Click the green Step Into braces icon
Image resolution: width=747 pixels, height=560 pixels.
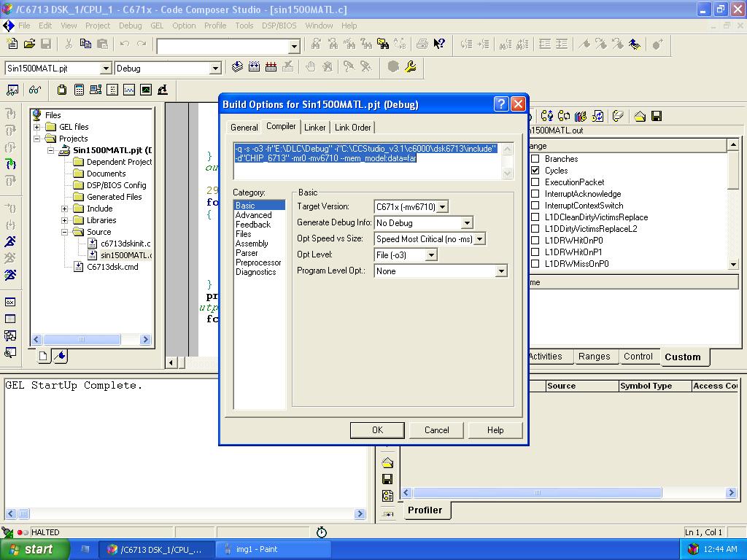10,164
